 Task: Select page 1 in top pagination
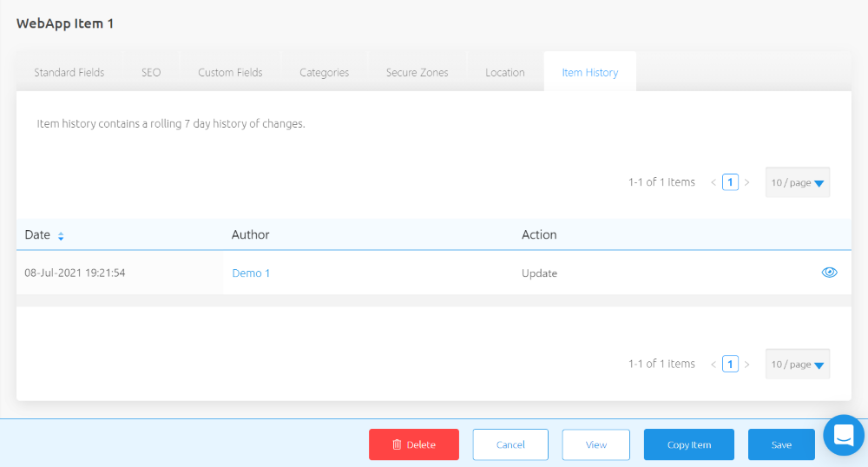click(x=730, y=182)
